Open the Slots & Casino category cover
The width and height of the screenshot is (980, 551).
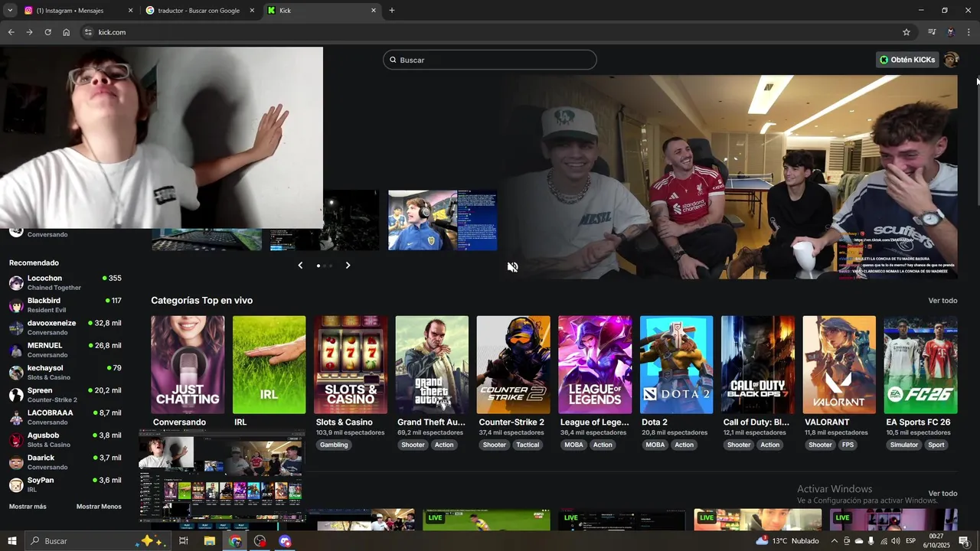tap(351, 365)
